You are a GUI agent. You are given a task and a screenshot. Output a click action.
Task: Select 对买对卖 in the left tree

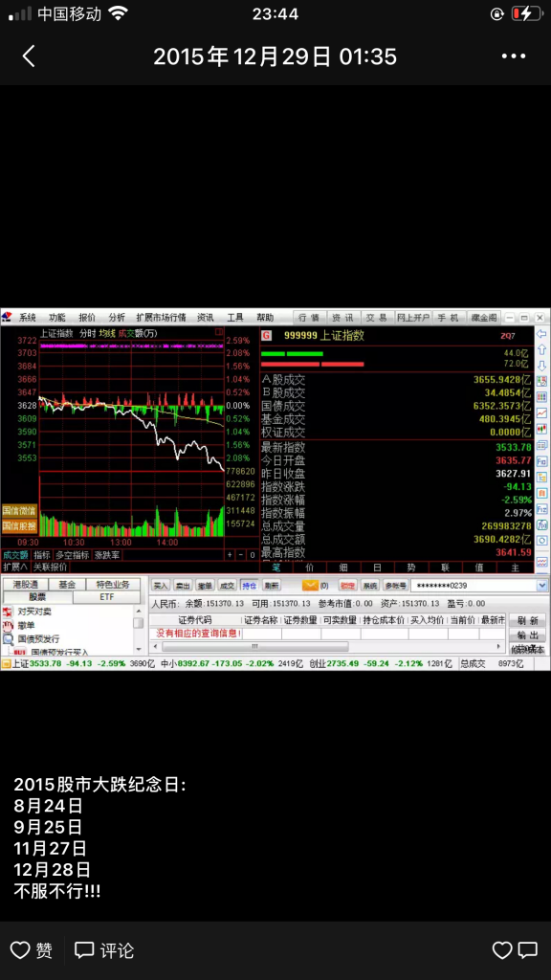[x=34, y=612]
